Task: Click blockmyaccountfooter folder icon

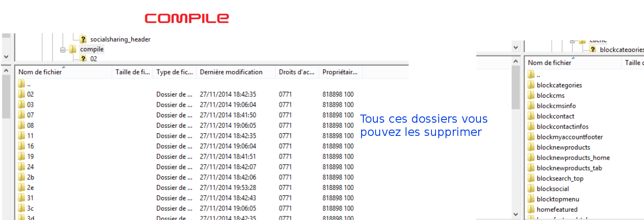Action: (x=531, y=137)
